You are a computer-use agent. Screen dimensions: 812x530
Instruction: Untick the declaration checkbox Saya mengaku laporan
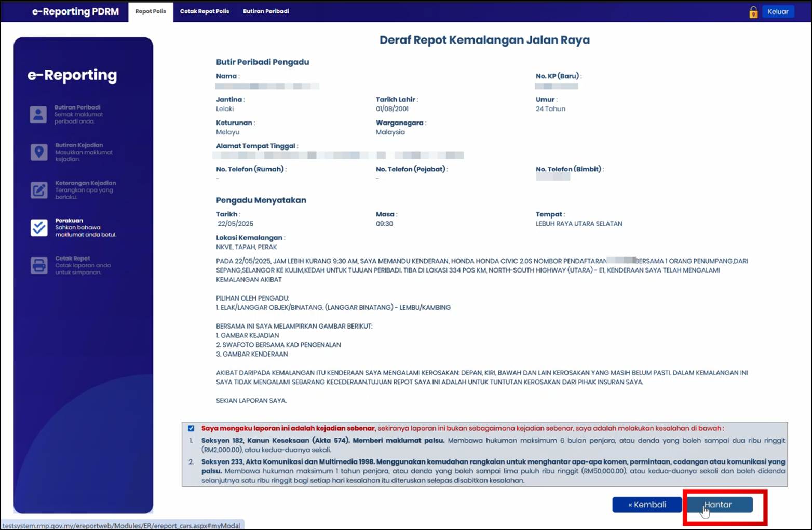pos(191,428)
